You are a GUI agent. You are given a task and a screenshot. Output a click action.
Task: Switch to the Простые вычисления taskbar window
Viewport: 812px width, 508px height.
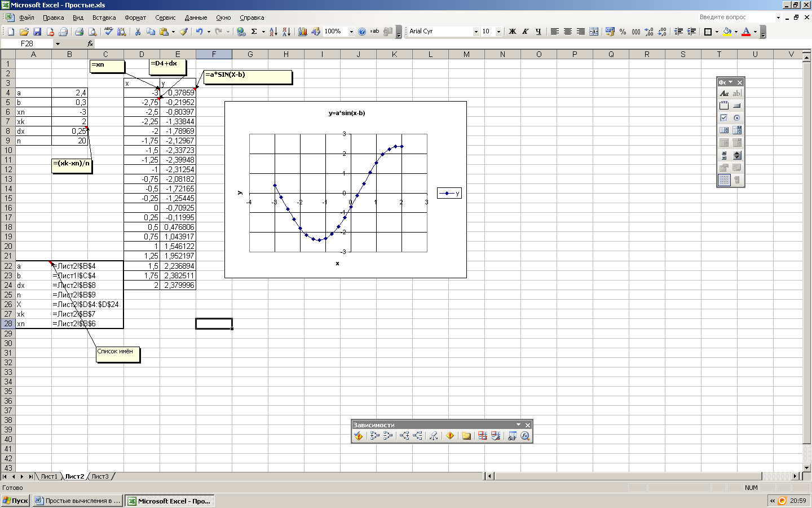pyautogui.click(x=77, y=501)
